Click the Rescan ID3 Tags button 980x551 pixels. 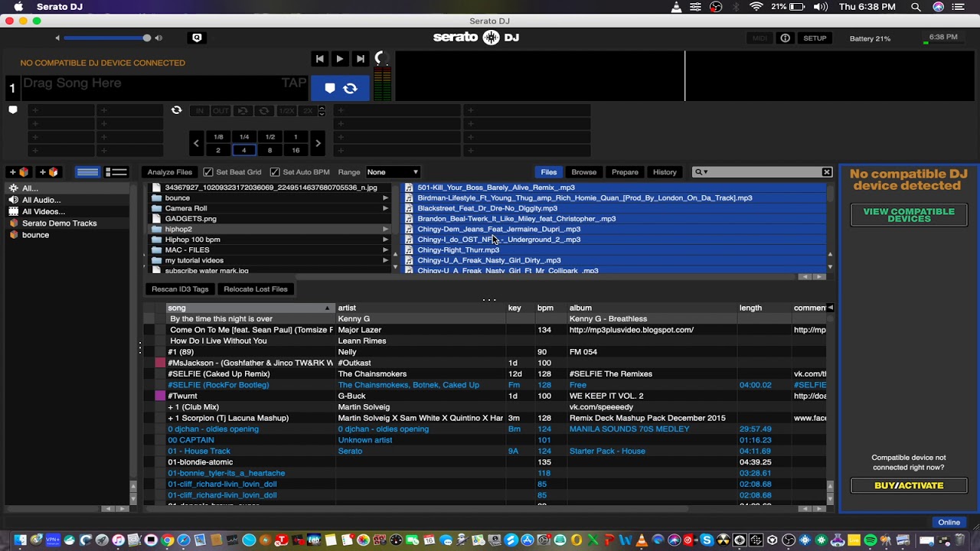tap(180, 289)
